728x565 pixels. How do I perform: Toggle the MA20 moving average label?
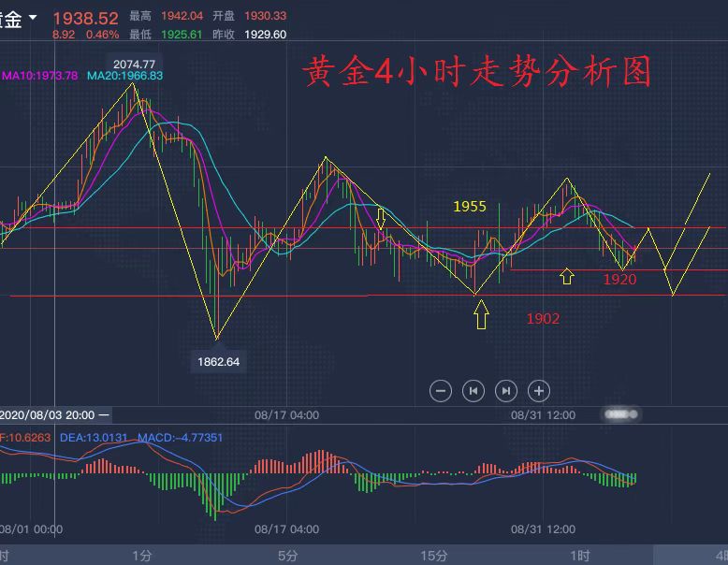124,75
